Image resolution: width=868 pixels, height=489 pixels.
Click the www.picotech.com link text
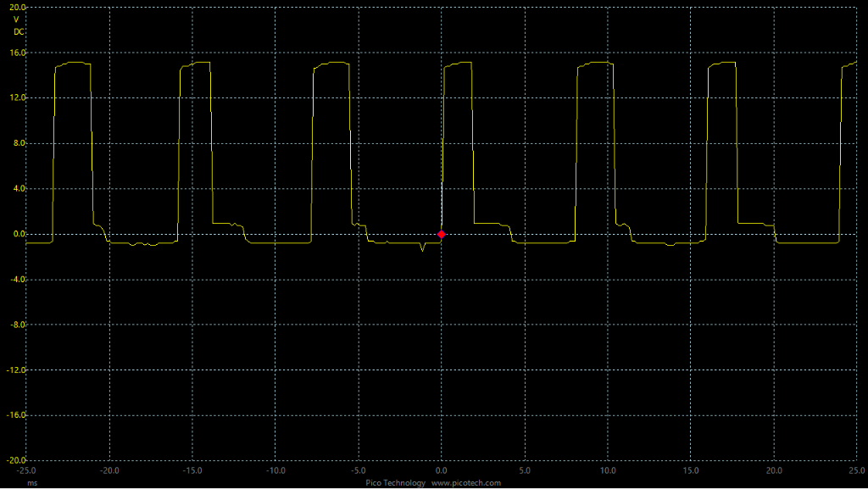(466, 483)
